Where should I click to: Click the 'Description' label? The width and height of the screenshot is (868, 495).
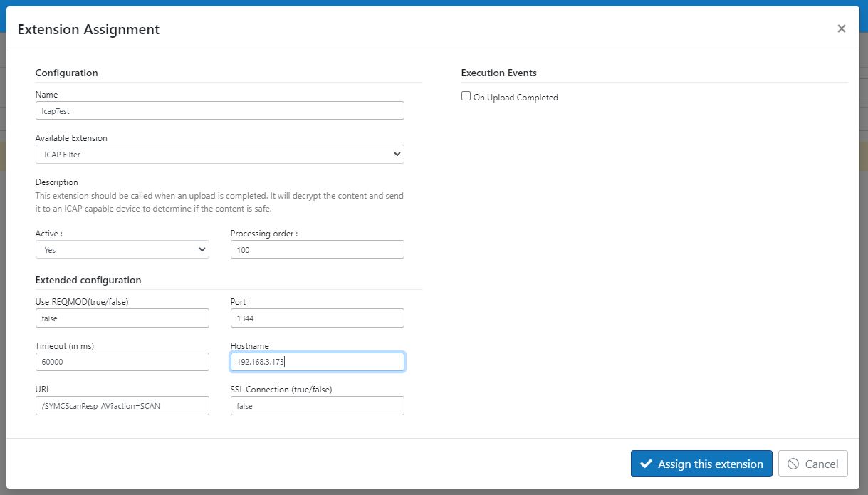pos(57,182)
